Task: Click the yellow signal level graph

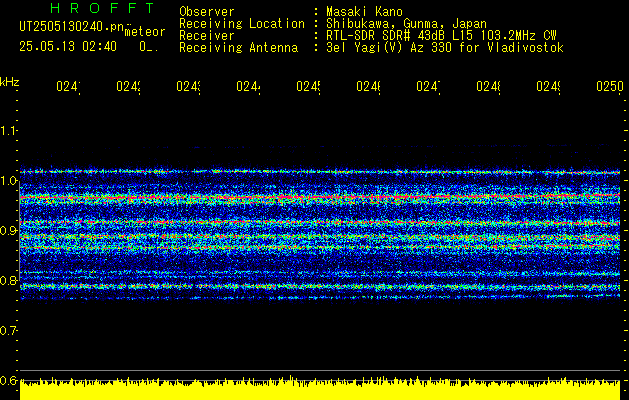Action: point(320,388)
